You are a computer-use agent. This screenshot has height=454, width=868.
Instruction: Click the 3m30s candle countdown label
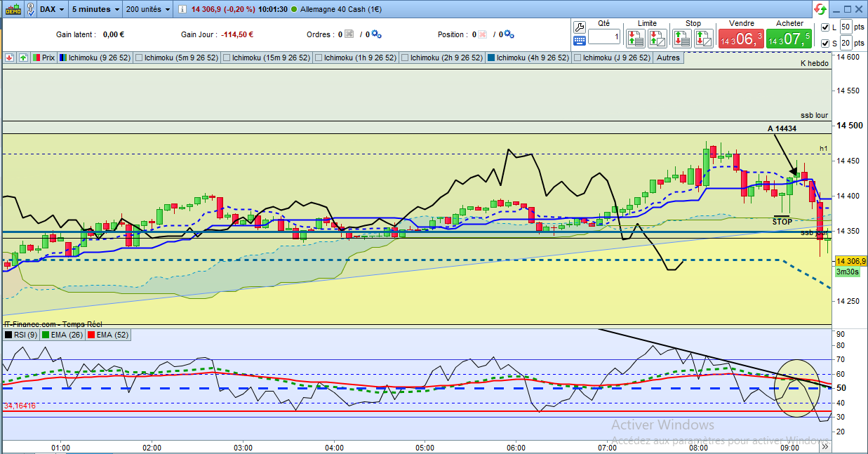pyautogui.click(x=847, y=272)
